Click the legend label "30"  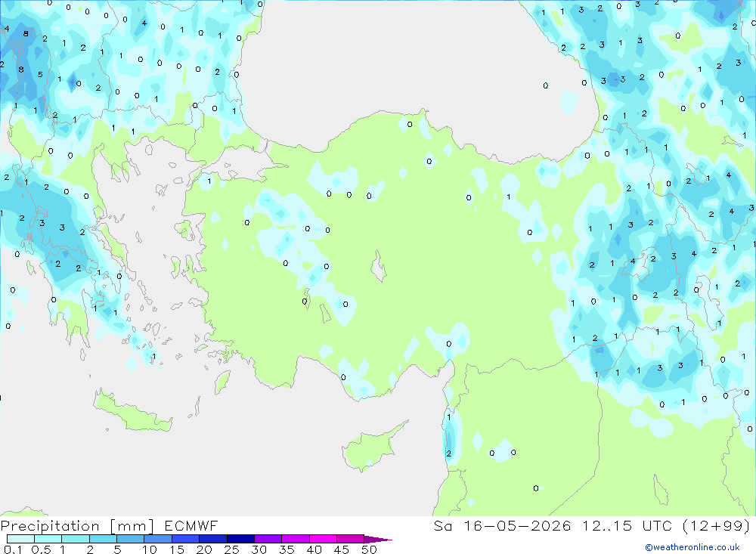[259, 549]
